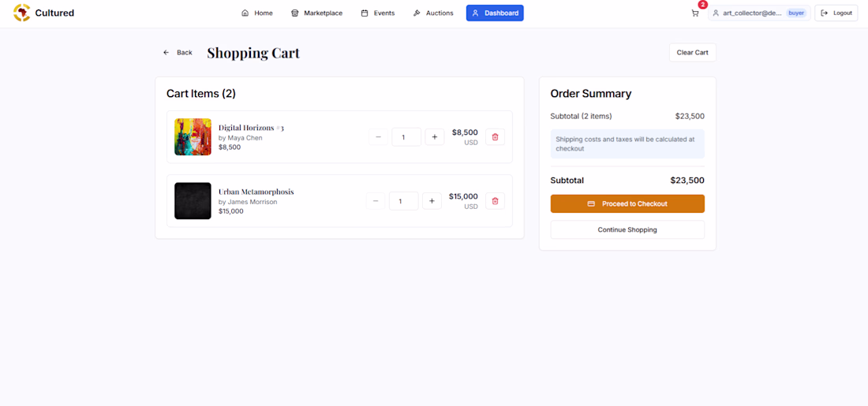The image size is (868, 406).
Task: Delete Digital Horizons #3 via trash icon
Action: click(495, 136)
